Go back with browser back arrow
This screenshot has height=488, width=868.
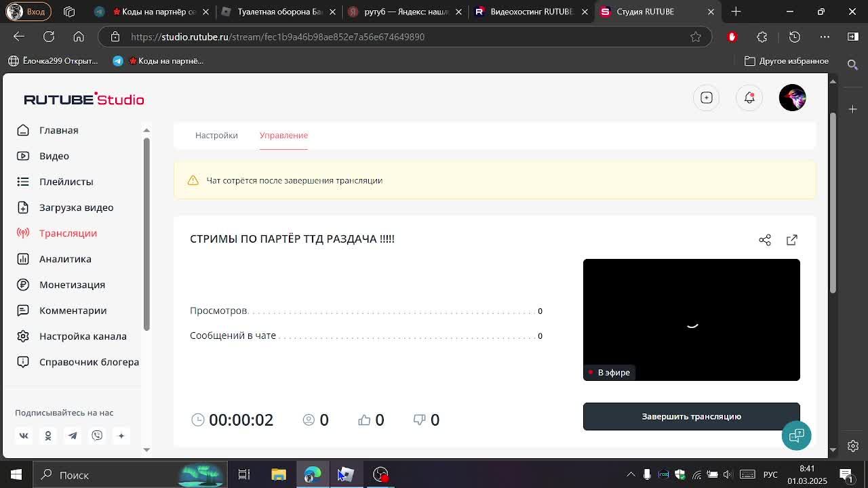point(19,37)
